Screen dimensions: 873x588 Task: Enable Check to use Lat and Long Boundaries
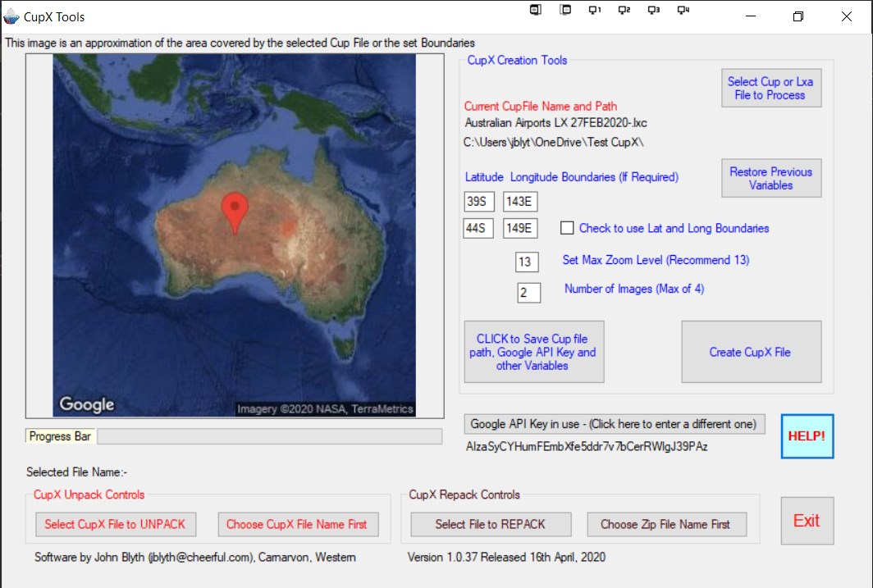coord(567,227)
